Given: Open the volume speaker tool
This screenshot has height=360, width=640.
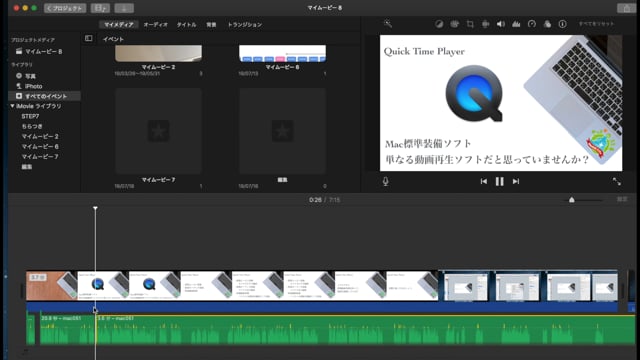Looking at the screenshot, I should point(501,24).
